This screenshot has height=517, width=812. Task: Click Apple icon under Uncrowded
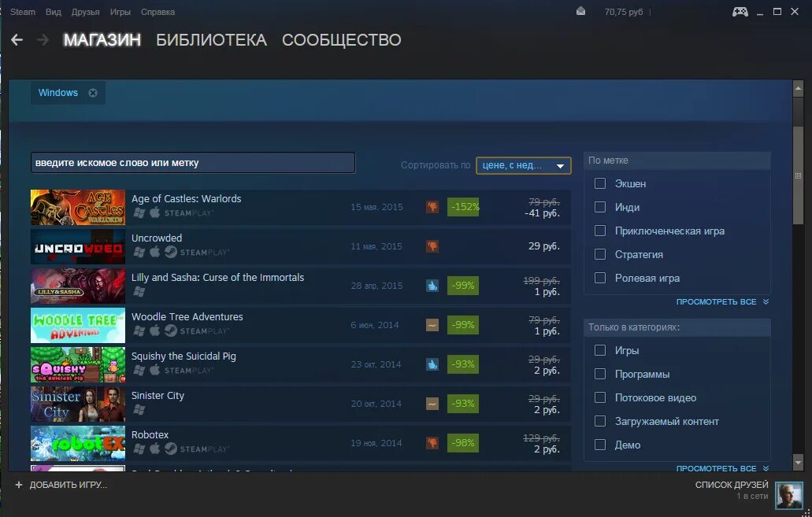tap(155, 252)
